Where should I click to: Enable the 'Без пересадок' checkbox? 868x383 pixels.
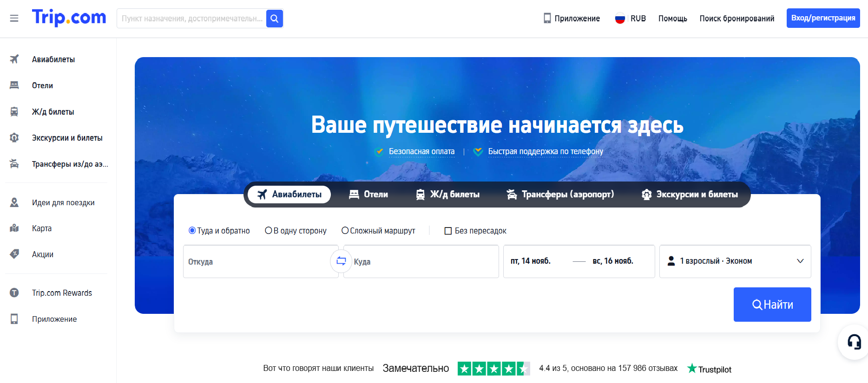(x=448, y=231)
